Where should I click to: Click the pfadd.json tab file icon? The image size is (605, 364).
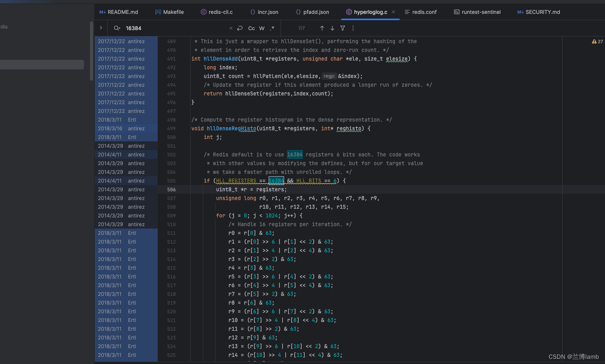coord(298,12)
